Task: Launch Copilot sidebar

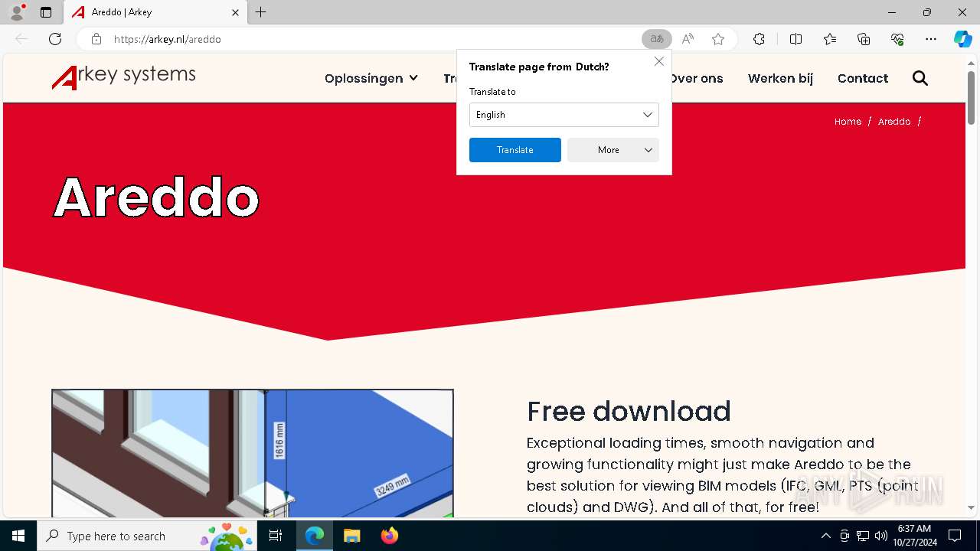Action: tap(962, 39)
